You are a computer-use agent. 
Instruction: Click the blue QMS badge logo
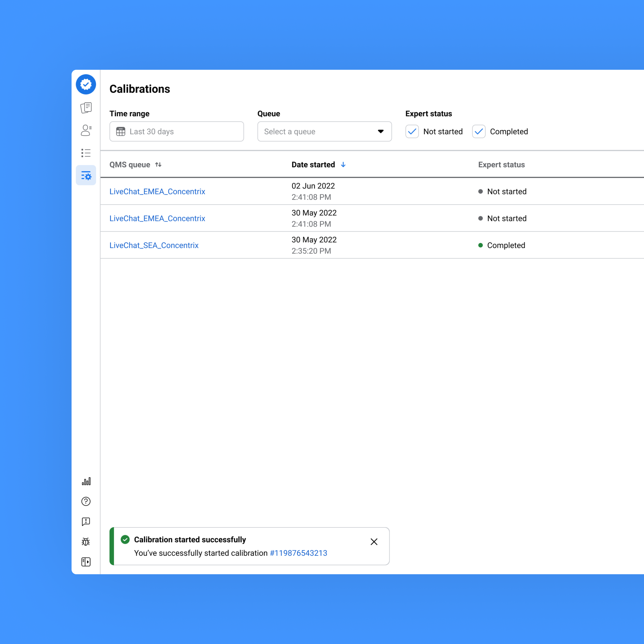pos(86,84)
